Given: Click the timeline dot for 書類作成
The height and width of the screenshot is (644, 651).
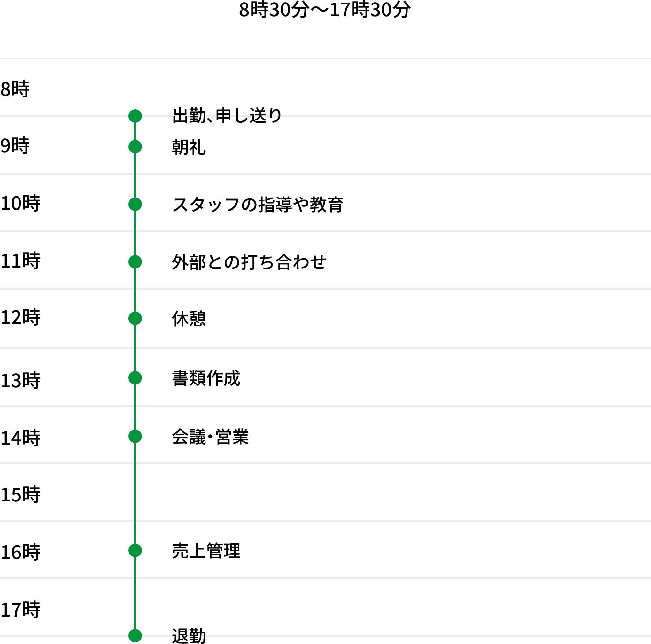Looking at the screenshot, I should coord(135,378).
